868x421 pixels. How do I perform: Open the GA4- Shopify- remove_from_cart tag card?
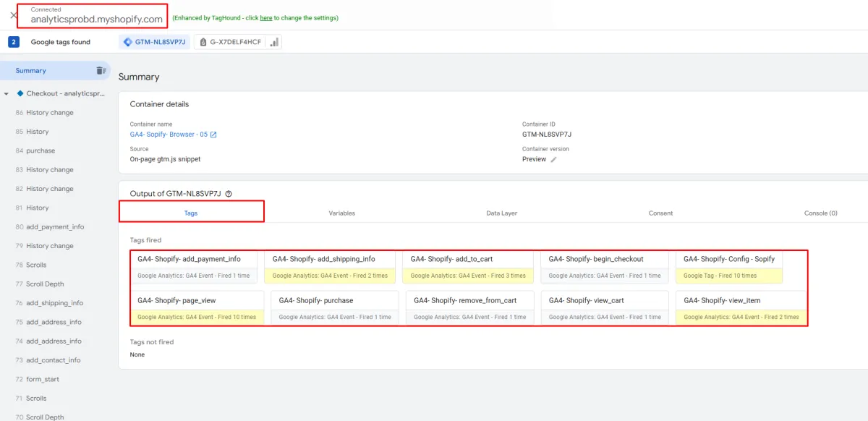pos(470,309)
